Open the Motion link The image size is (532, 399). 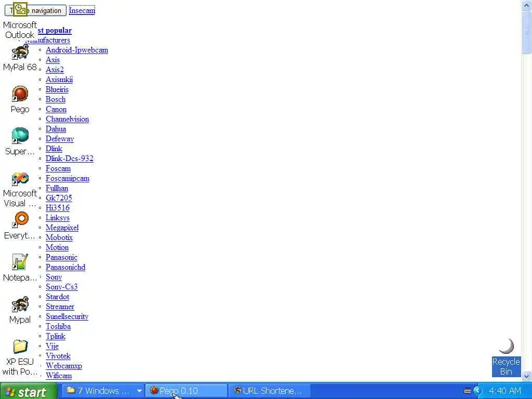point(57,247)
